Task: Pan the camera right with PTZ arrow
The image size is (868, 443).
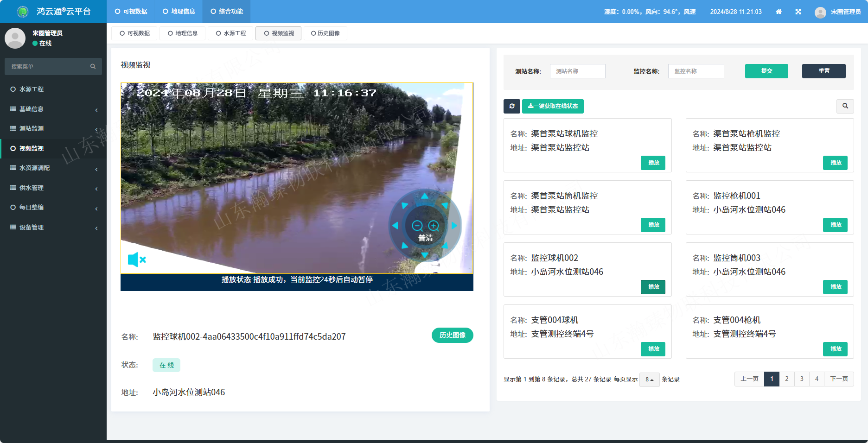Action: tap(454, 226)
